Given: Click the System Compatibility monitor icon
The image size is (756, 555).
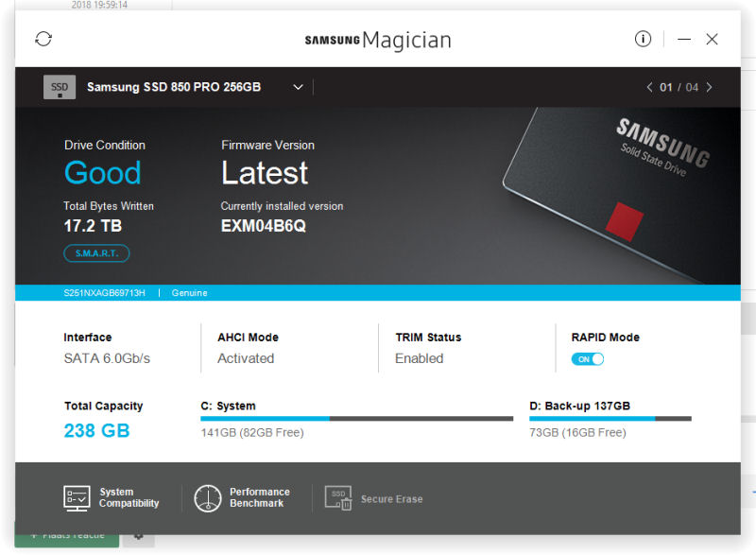Looking at the screenshot, I should pos(77,498).
